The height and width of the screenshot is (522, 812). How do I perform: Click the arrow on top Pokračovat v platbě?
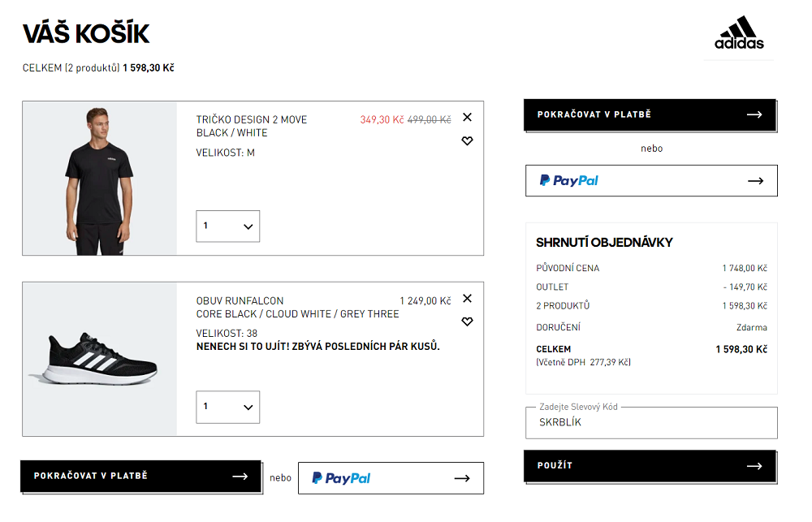pyautogui.click(x=754, y=114)
